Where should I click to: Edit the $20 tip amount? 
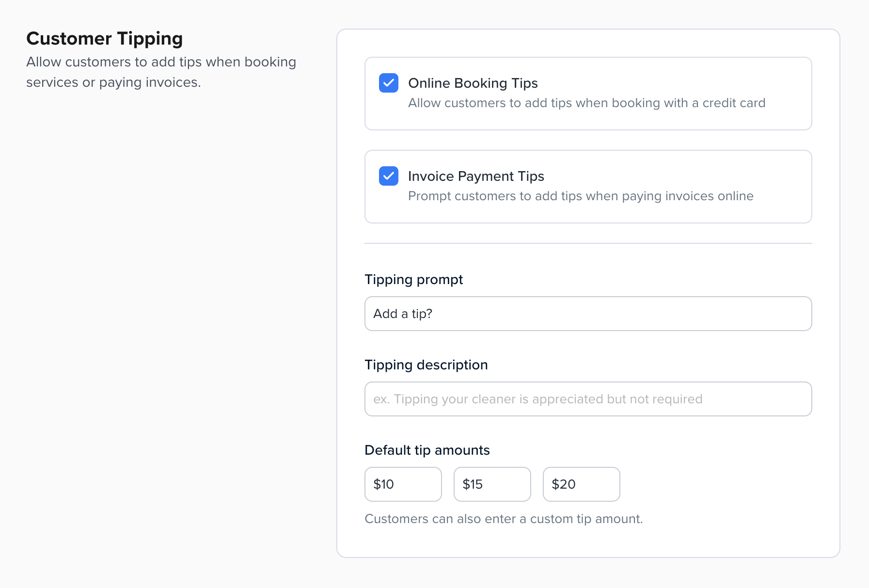coord(581,484)
